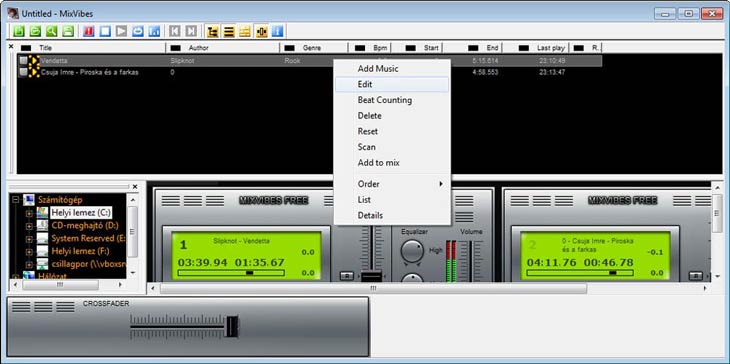The image size is (730, 364).
Task: Click the green Print toolbar icon
Action: point(68,31)
